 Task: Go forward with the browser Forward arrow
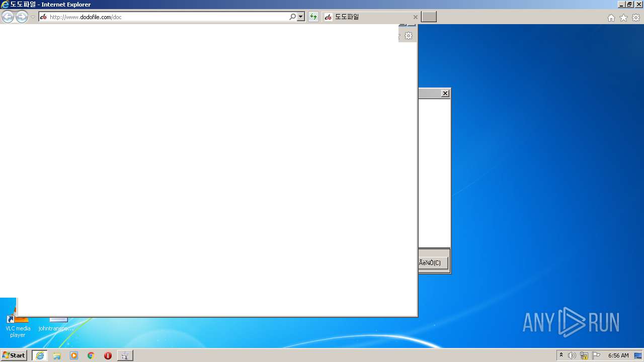click(22, 17)
